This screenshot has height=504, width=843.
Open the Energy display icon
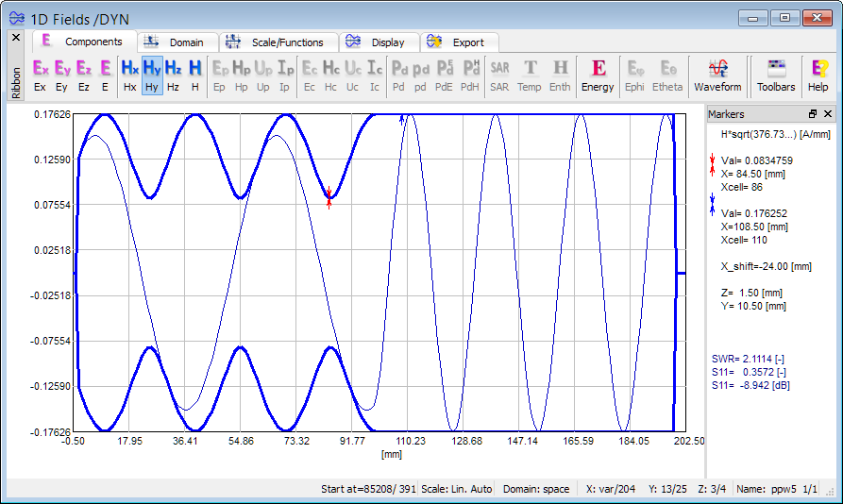[598, 75]
